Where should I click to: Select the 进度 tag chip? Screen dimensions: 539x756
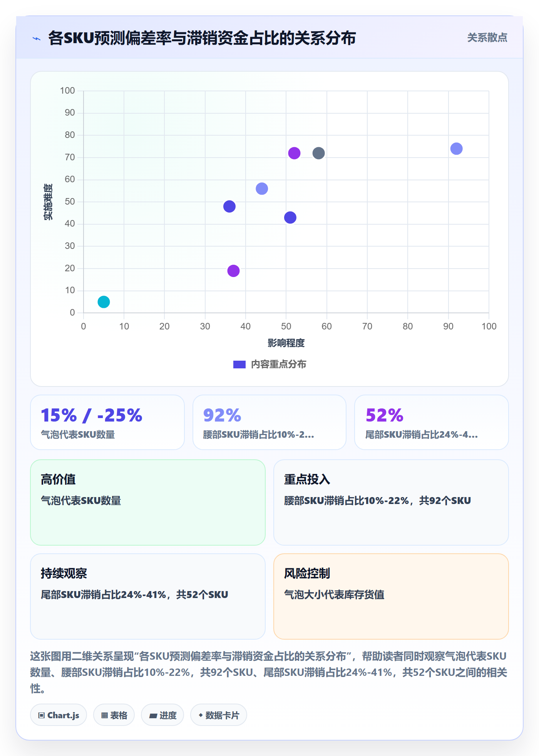pyautogui.click(x=162, y=715)
